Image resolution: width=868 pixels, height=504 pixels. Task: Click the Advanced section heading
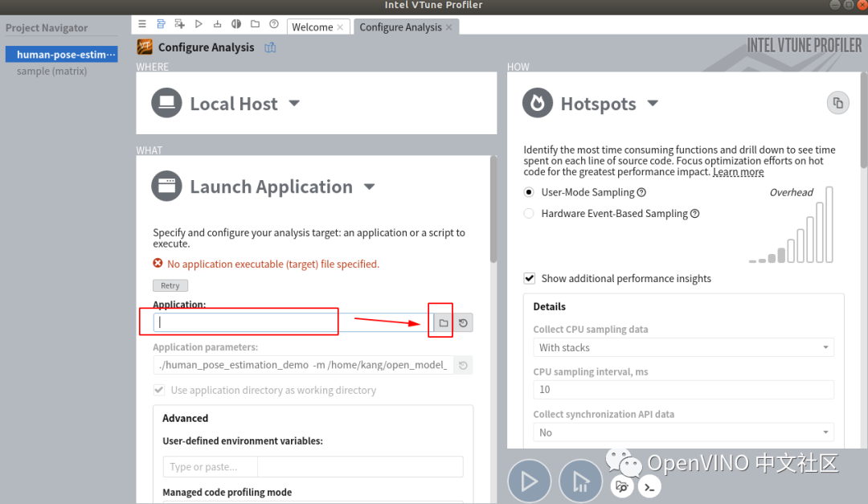[x=185, y=418]
